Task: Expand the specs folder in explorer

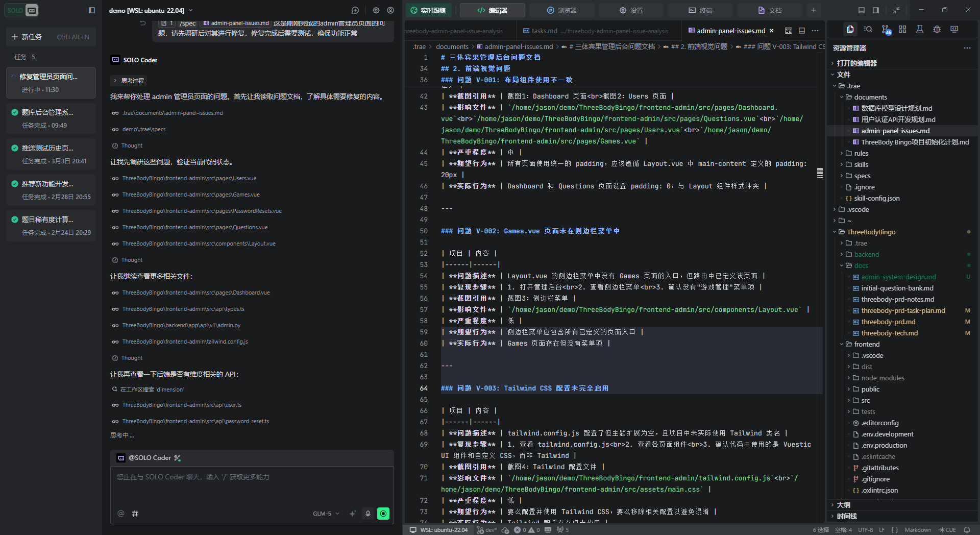Action: point(862,176)
